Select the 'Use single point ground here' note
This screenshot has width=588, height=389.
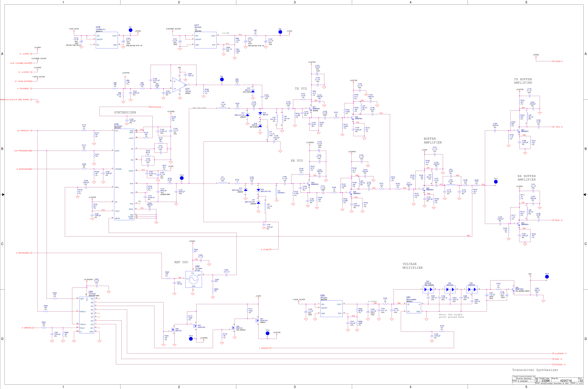(451, 316)
